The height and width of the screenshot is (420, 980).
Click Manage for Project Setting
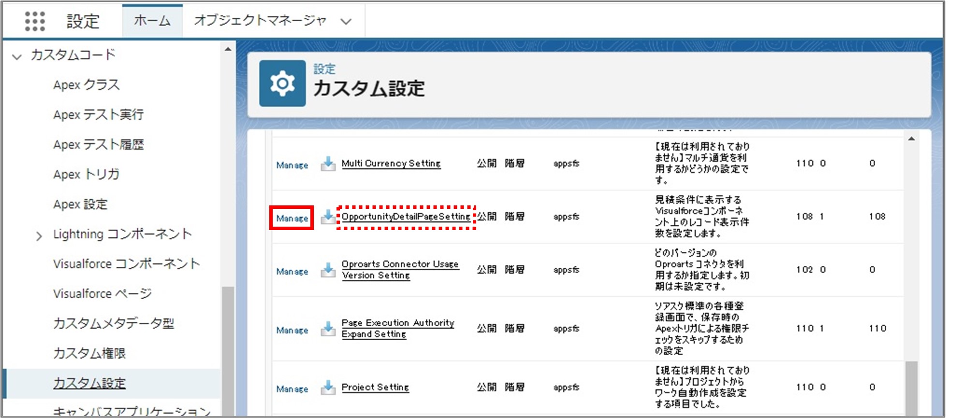pyautogui.click(x=292, y=389)
